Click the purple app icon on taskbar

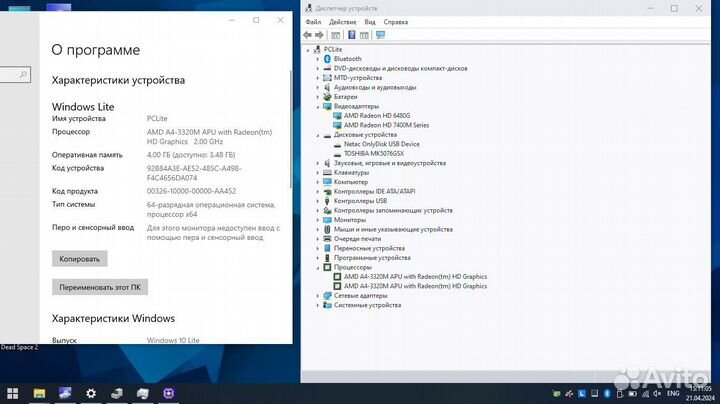169,393
